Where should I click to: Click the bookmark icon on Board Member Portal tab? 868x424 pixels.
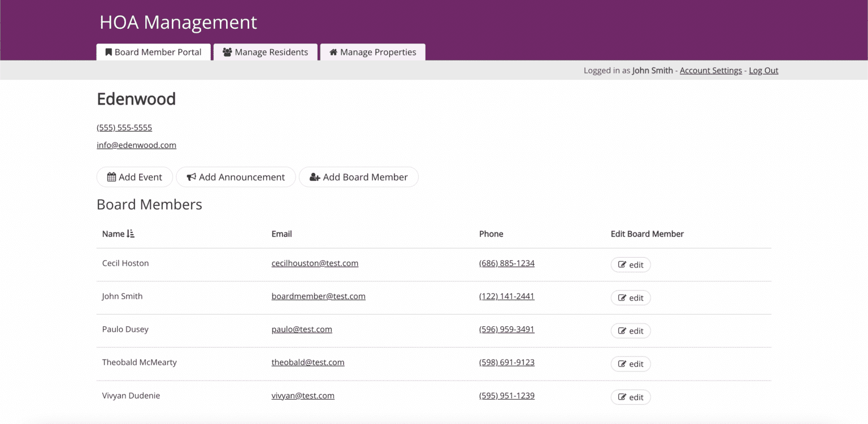(108, 52)
